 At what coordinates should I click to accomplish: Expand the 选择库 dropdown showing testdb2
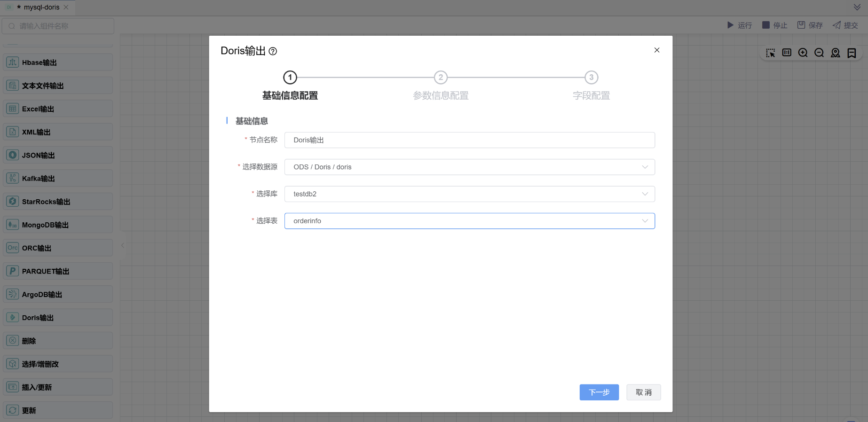click(469, 194)
